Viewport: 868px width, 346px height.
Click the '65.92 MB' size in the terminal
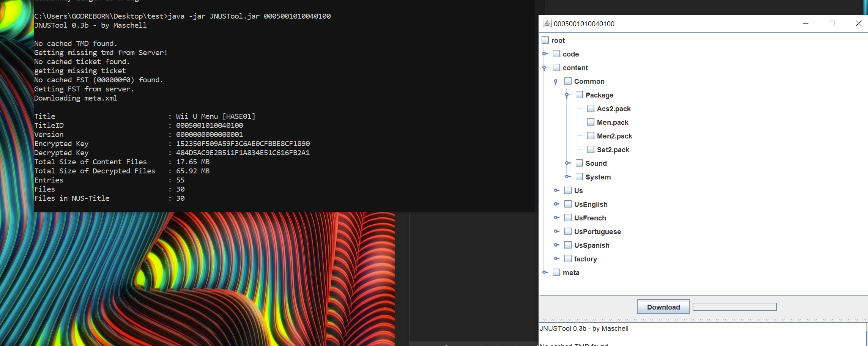[193, 171]
